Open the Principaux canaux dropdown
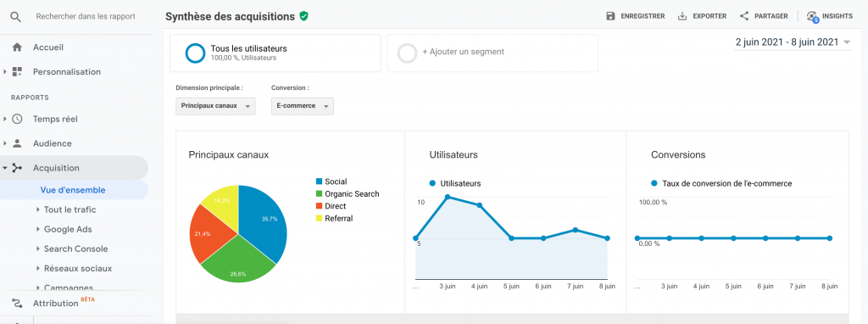 click(x=215, y=106)
